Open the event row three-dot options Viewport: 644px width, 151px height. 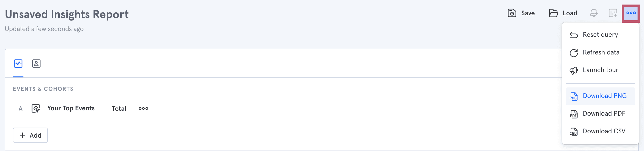tap(143, 108)
